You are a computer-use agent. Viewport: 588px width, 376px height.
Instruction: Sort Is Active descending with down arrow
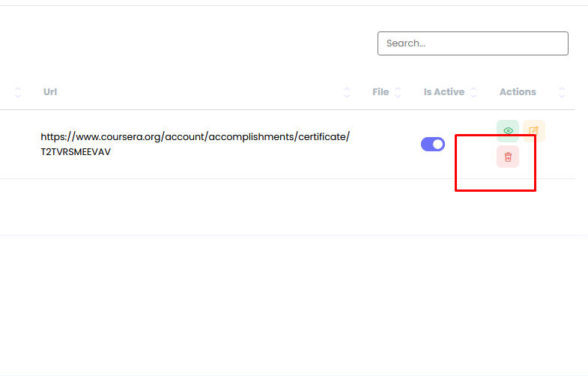click(x=473, y=96)
